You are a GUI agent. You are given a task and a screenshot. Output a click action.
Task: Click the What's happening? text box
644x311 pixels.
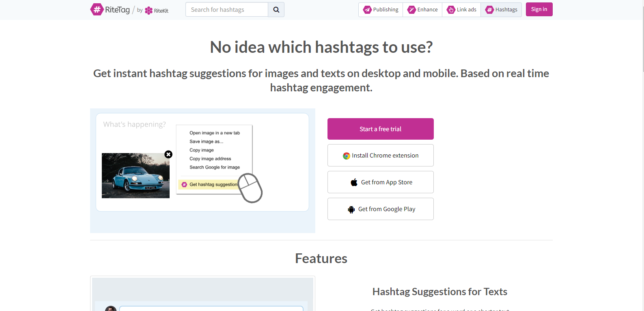click(134, 124)
